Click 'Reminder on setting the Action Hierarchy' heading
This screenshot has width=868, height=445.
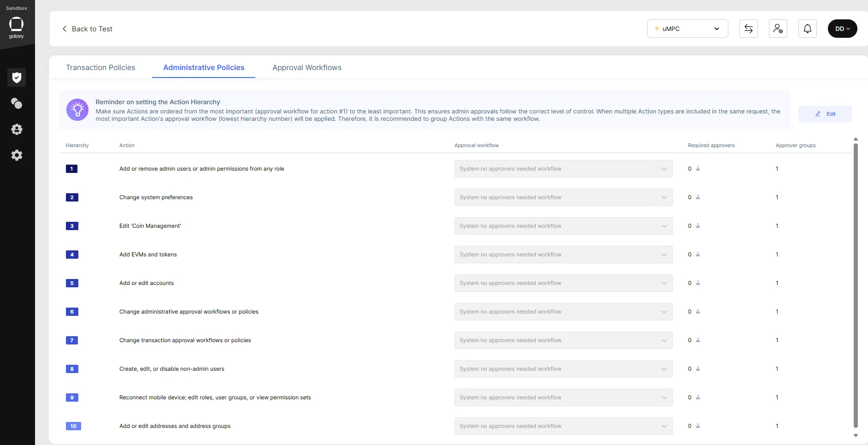tap(158, 102)
